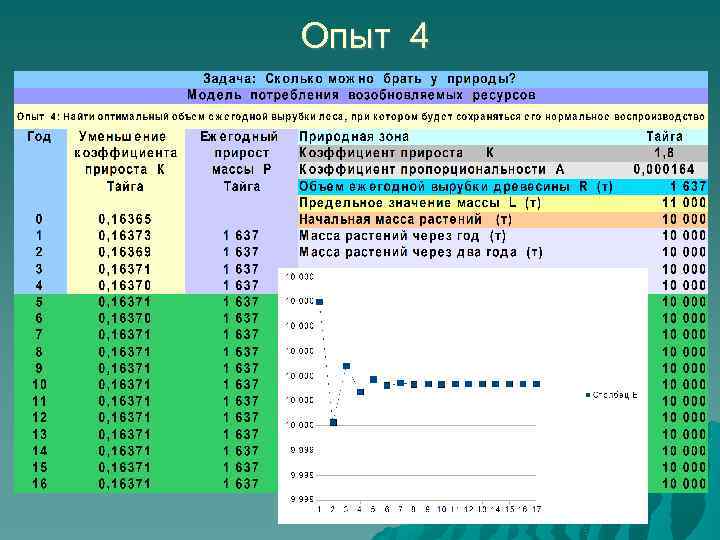
Task: Select the "Коэффициент прироста К" label
Action: pyautogui.click(x=397, y=153)
